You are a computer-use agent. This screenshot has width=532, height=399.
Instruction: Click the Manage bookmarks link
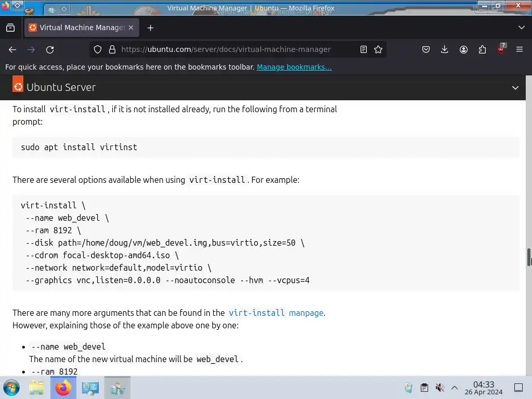click(x=294, y=67)
